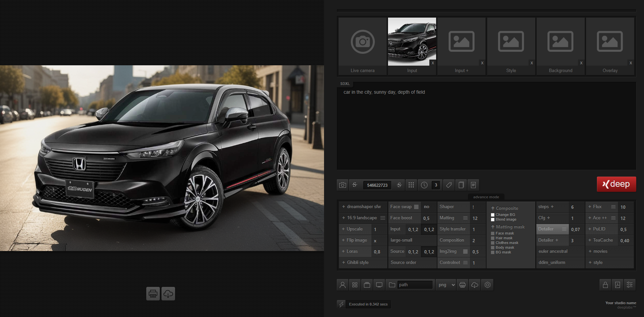Click the steps + control
Viewport: 644px width, 317px height.
(x=552, y=207)
